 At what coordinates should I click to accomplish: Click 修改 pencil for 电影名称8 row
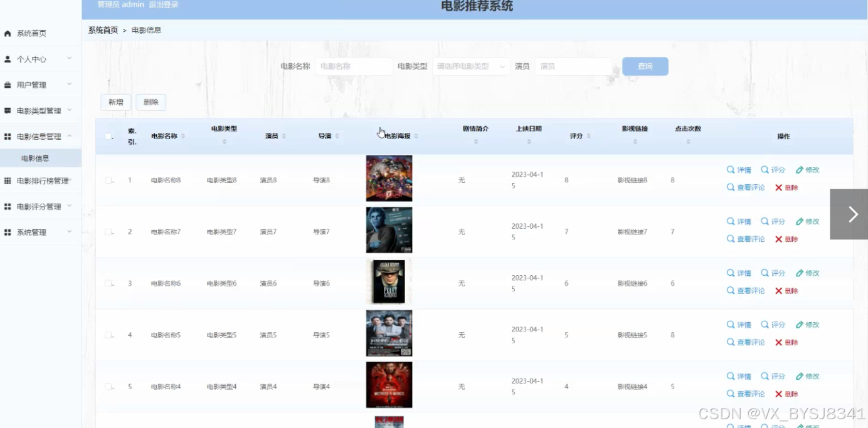(x=807, y=170)
